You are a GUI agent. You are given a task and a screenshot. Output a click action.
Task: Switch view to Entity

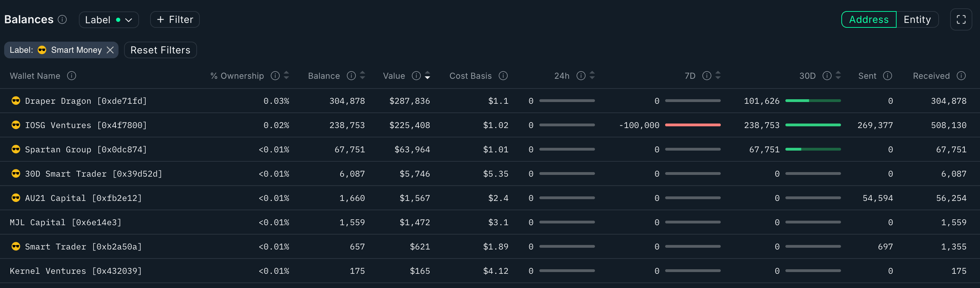917,20
